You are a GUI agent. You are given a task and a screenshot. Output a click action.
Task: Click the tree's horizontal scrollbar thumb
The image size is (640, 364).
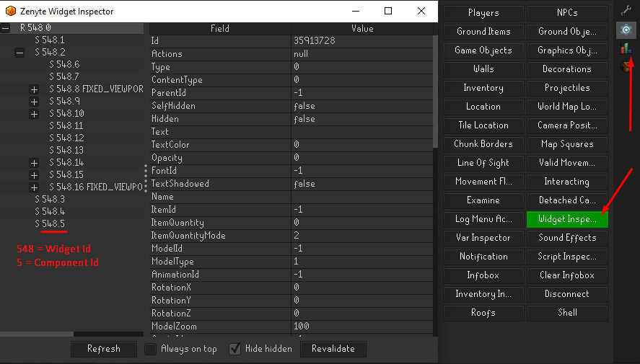[x=37, y=334]
